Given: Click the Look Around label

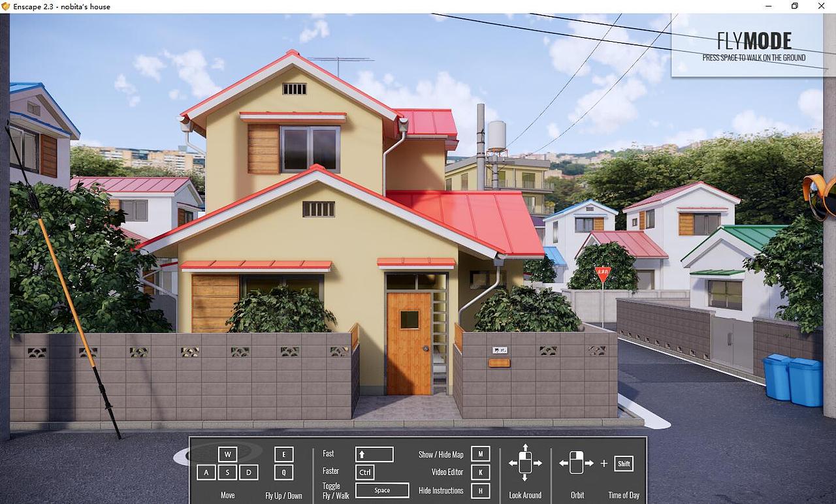Looking at the screenshot, I should pos(525,495).
